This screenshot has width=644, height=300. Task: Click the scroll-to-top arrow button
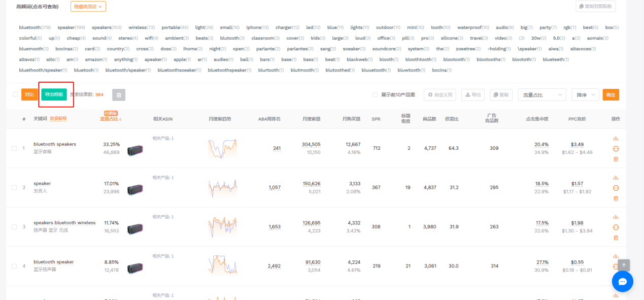(x=624, y=265)
